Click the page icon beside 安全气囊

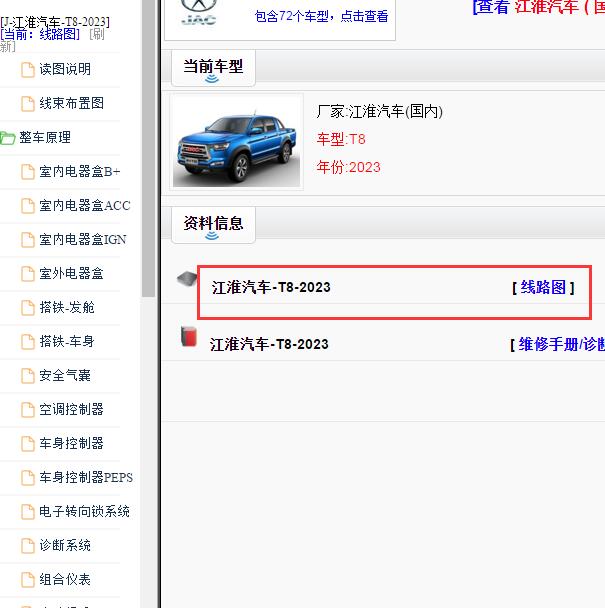coord(28,376)
